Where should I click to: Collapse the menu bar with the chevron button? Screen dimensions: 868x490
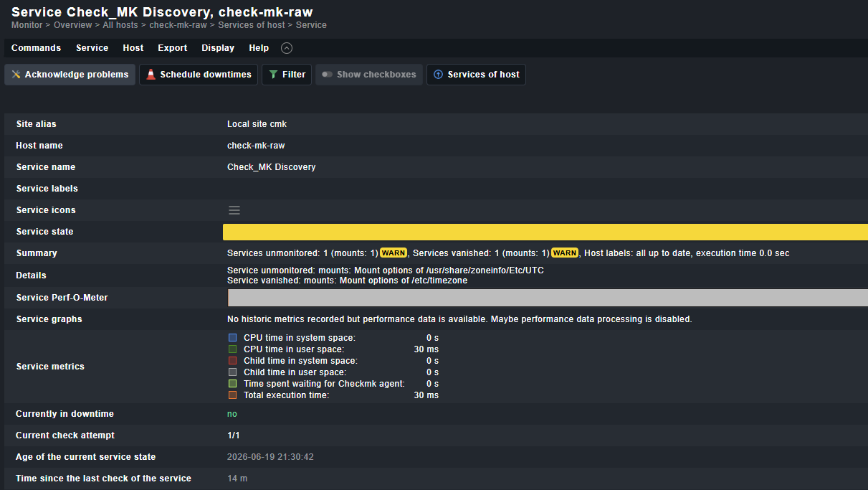point(287,48)
